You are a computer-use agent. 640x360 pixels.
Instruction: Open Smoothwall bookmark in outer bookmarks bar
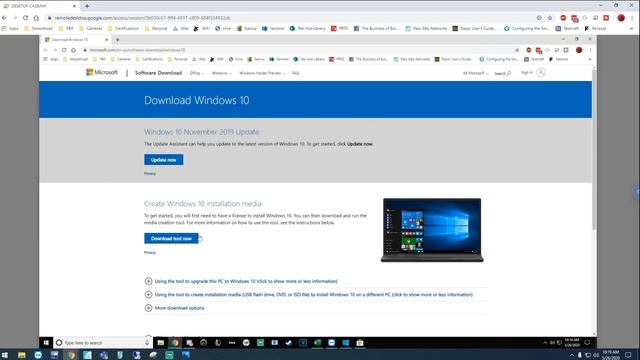pos(39,29)
